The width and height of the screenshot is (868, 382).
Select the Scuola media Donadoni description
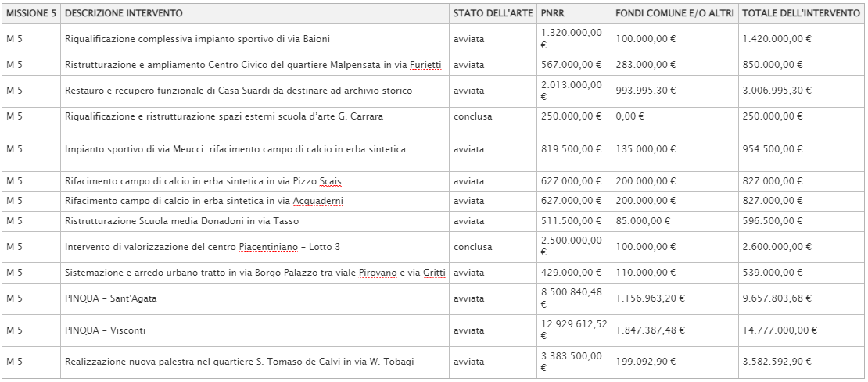pos(181,221)
